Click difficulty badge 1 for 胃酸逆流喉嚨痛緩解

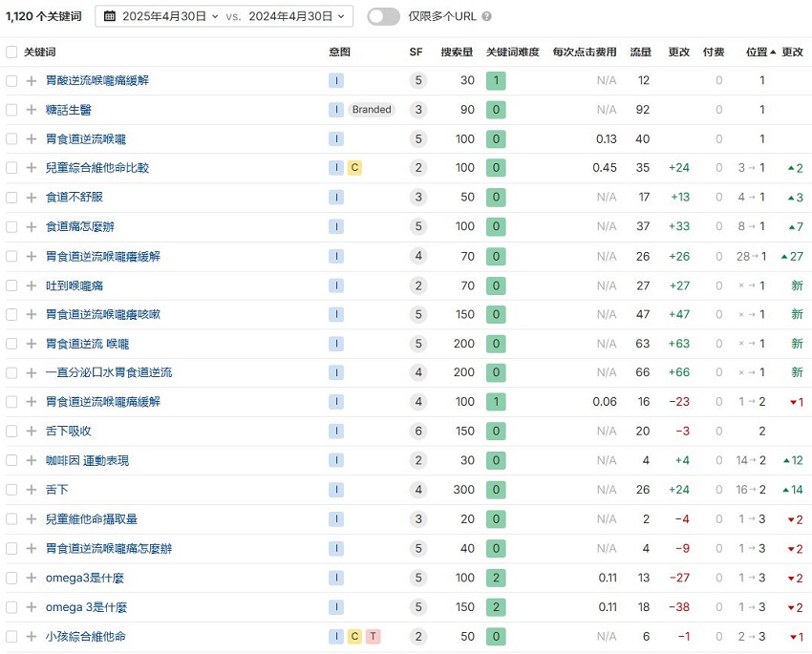(496, 80)
